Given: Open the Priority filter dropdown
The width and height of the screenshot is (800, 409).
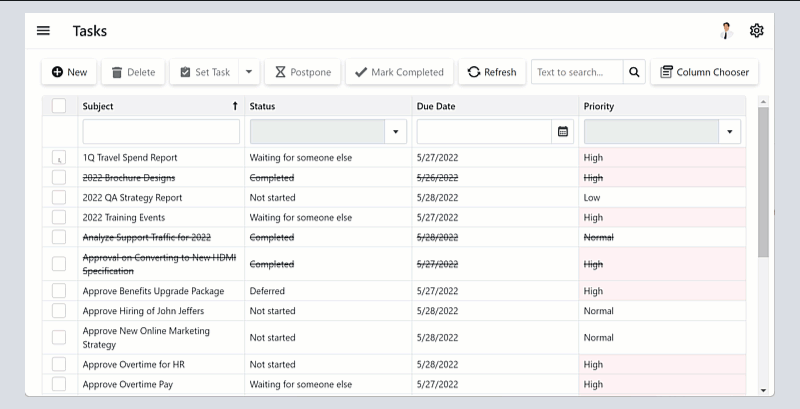Looking at the screenshot, I should tap(730, 132).
